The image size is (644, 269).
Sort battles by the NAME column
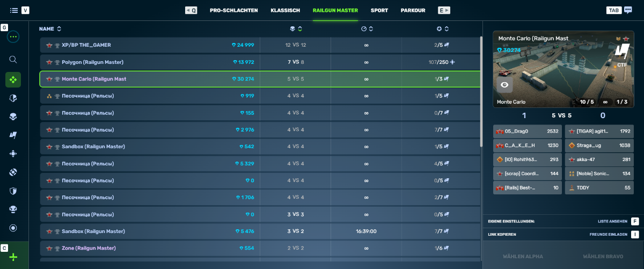coord(50,28)
